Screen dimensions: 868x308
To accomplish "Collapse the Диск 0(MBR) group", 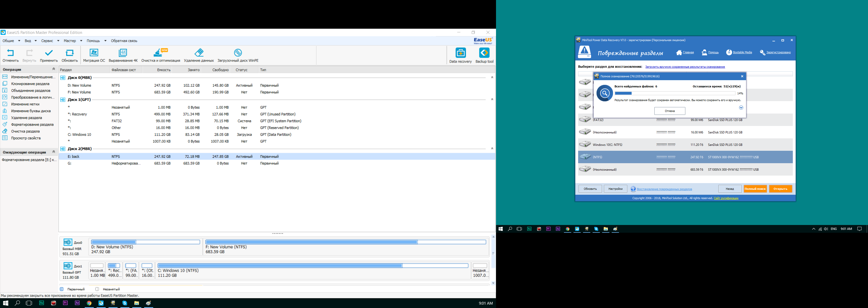I will pos(492,78).
